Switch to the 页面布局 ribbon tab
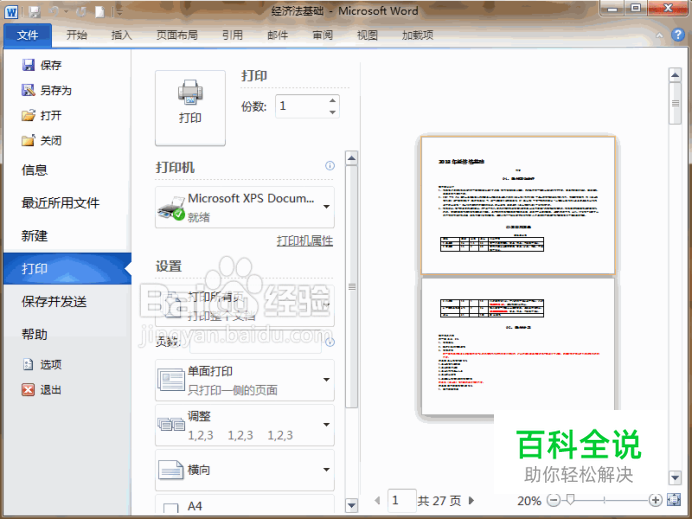Viewport: 692px width, 519px height. pyautogui.click(x=177, y=35)
